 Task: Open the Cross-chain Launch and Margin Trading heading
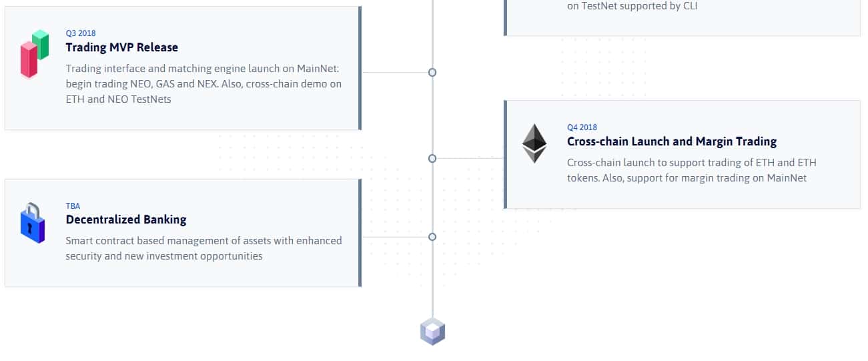(671, 141)
